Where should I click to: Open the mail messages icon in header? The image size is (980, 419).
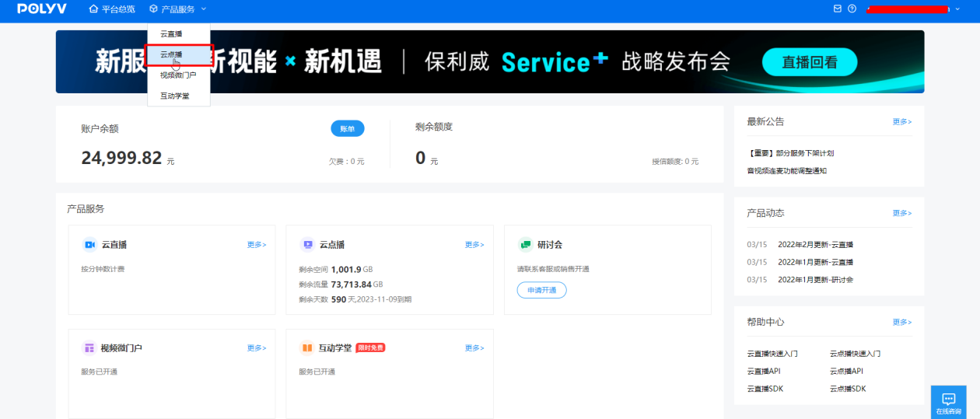click(838, 9)
